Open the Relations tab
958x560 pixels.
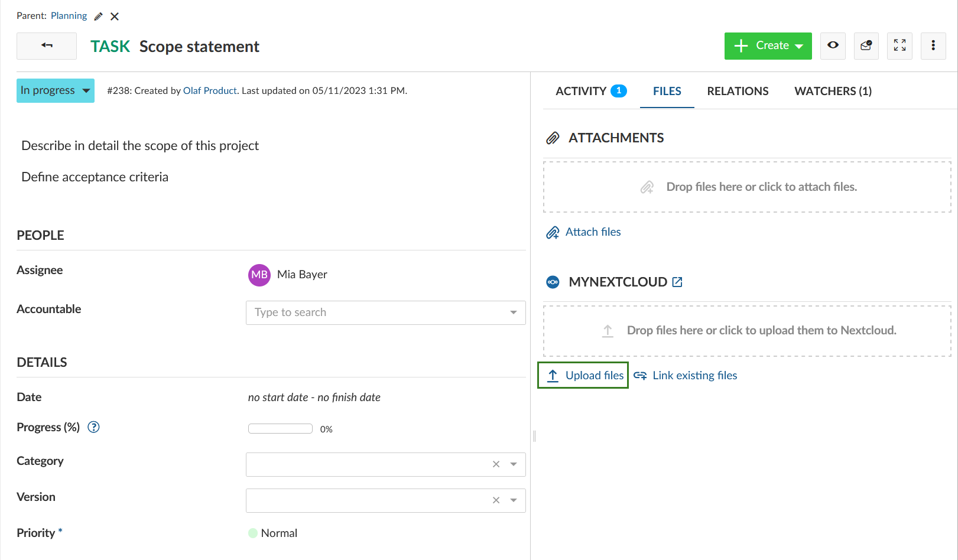click(738, 91)
